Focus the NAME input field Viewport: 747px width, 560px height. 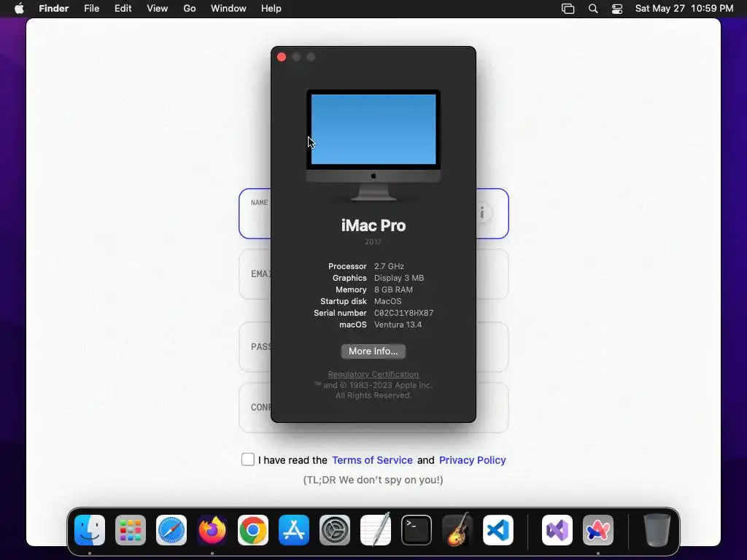[x=373, y=214]
